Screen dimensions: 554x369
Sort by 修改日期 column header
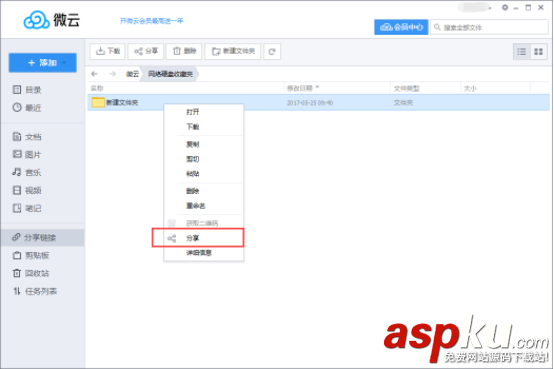[x=300, y=88]
